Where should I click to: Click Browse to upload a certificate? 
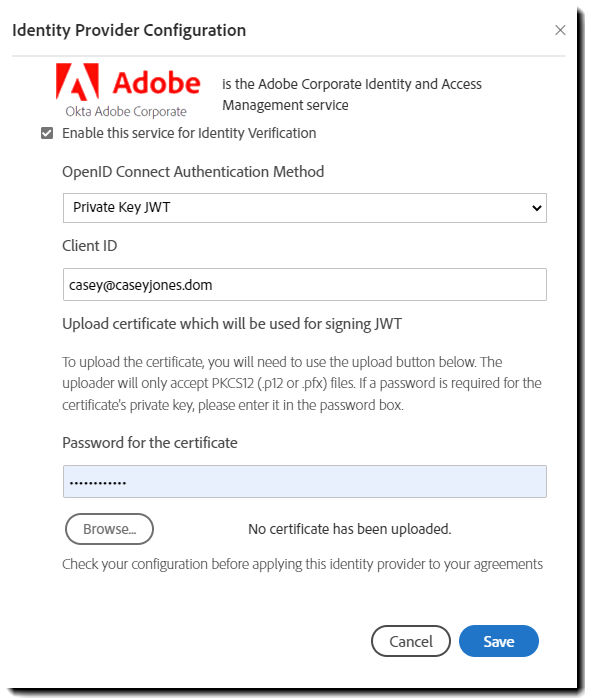[109, 529]
